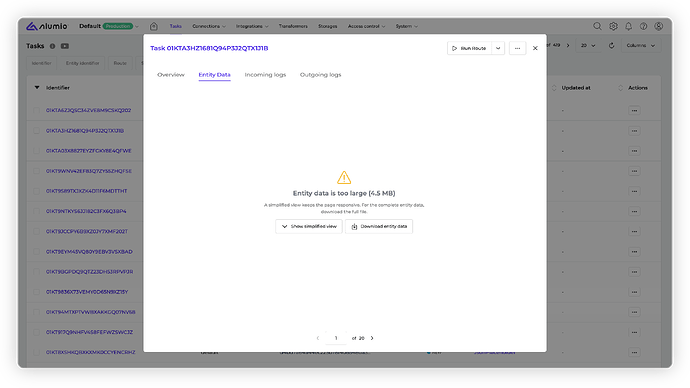Open actions for row 01KT9WNV42EFB3Q7ZYS5ZHQFSE
Image resolution: width=690 pixels, height=388 pixels.
634,171
